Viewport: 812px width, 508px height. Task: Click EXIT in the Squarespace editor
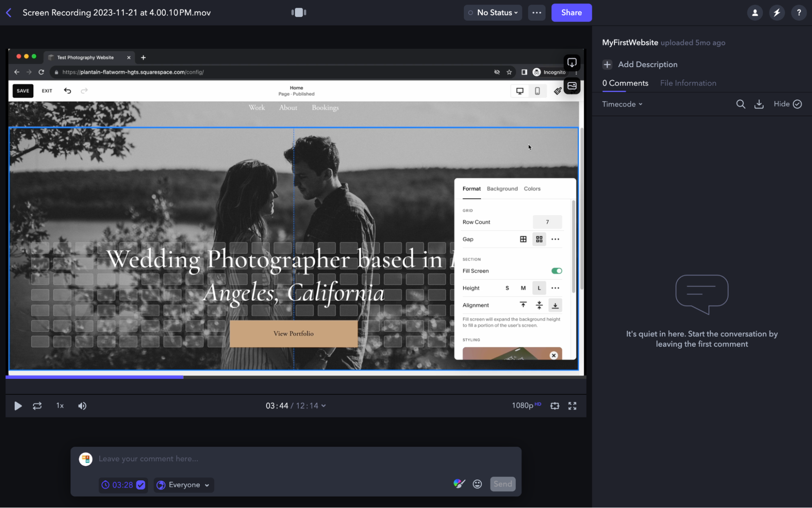(47, 91)
